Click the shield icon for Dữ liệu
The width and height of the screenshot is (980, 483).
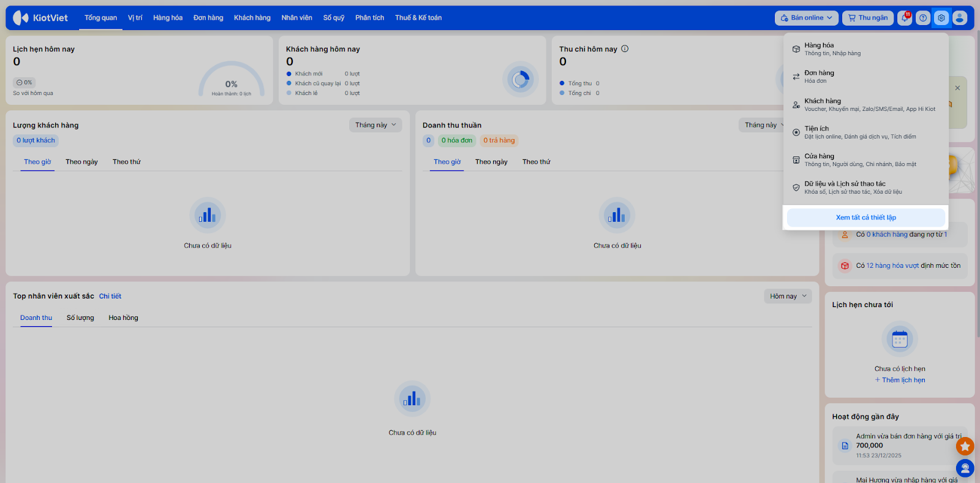tap(796, 188)
